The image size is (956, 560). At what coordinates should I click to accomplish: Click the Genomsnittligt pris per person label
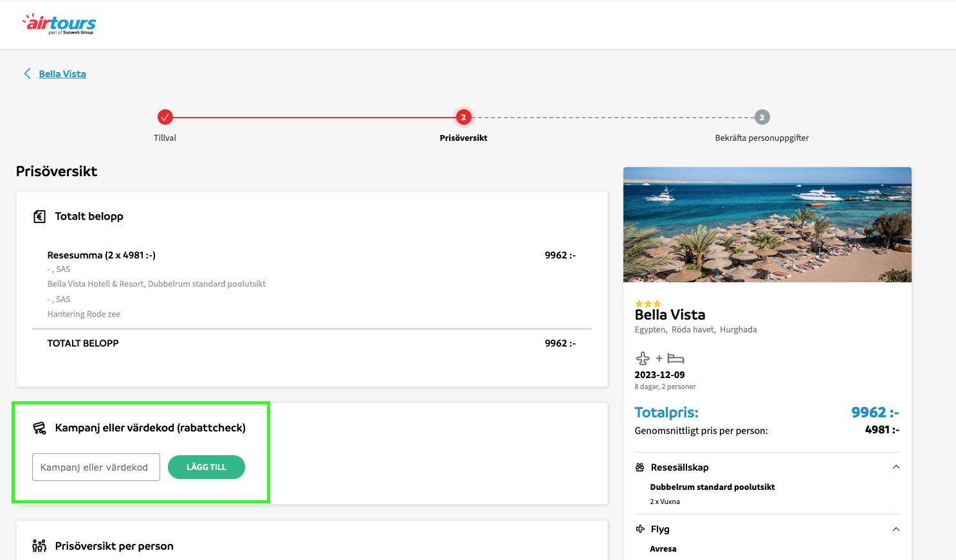(701, 431)
